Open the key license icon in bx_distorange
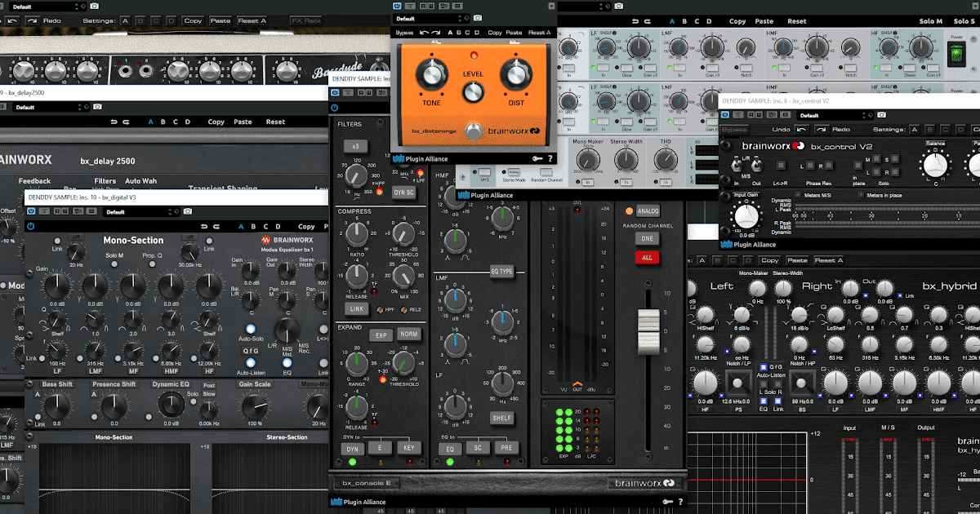980x514 pixels. (x=536, y=159)
